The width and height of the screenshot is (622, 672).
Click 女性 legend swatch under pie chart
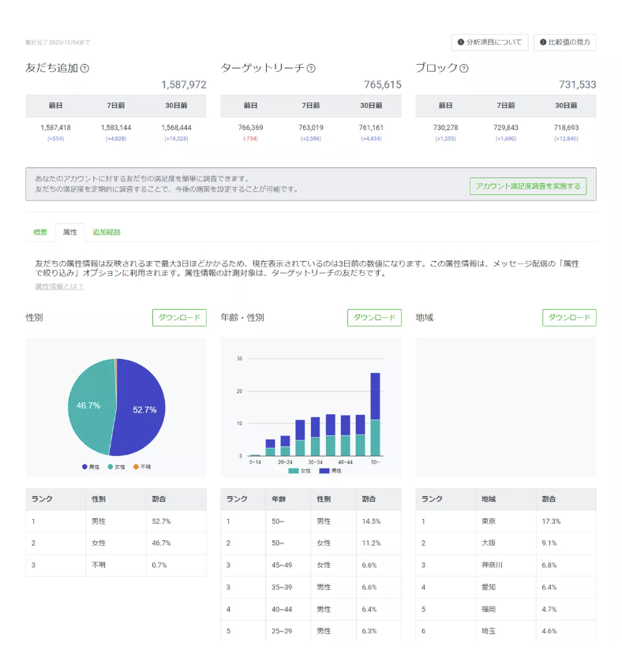pos(111,467)
